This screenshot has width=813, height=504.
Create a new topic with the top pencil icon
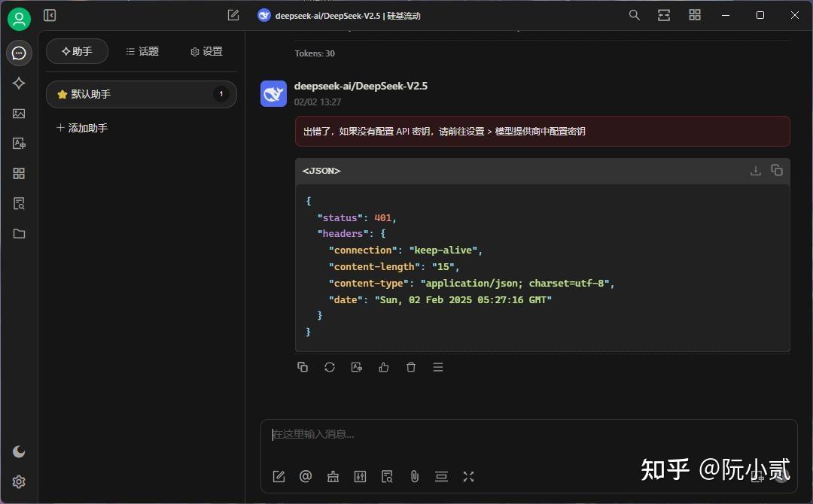[233, 16]
